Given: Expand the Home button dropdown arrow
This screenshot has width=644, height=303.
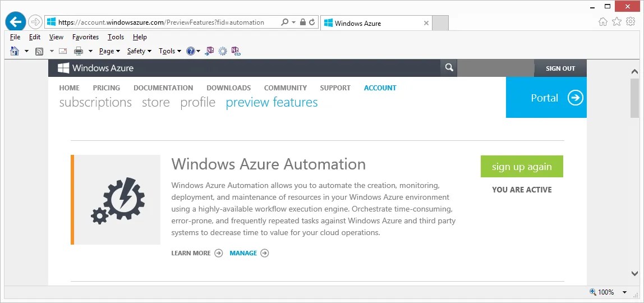Looking at the screenshot, I should (x=27, y=51).
